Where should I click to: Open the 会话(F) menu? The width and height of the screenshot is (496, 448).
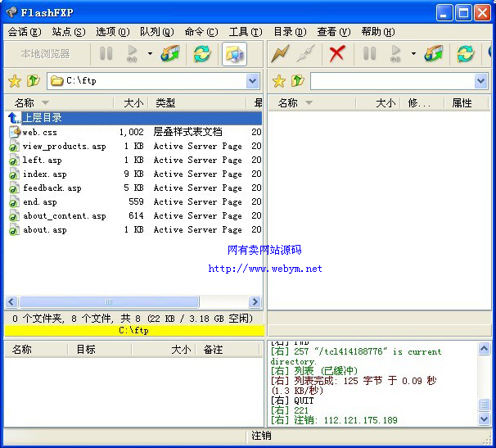click(25, 32)
